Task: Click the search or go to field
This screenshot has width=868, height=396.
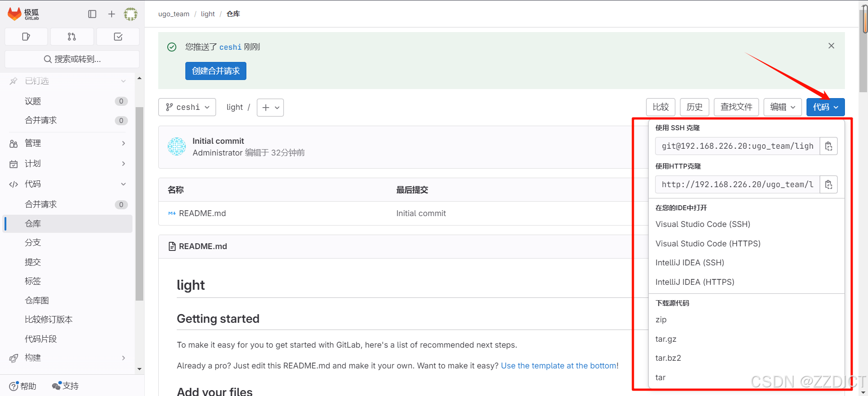Action: 72,59
